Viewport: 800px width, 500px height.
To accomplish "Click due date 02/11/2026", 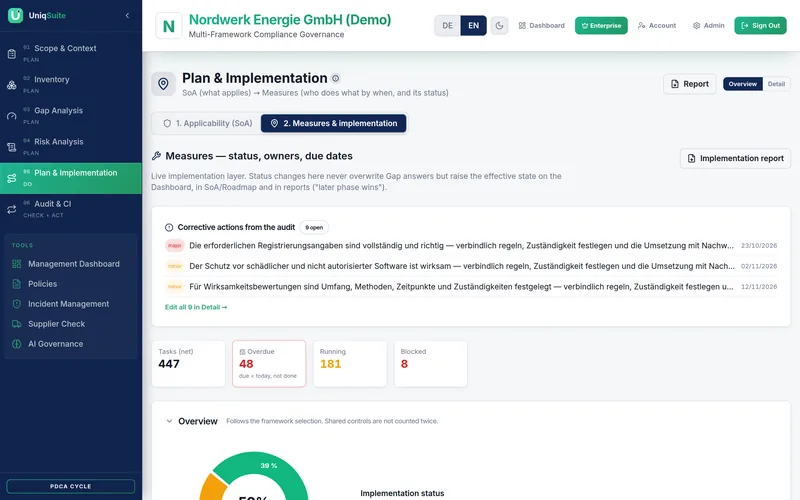I will (759, 266).
